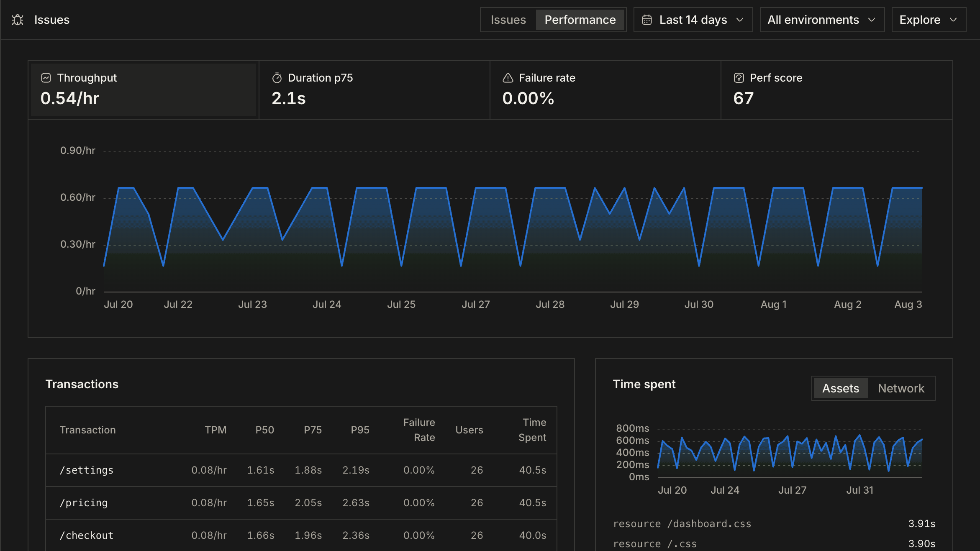Screen dimensions: 980x551
Task: Sort table by Time Spent column
Action: coord(532,430)
